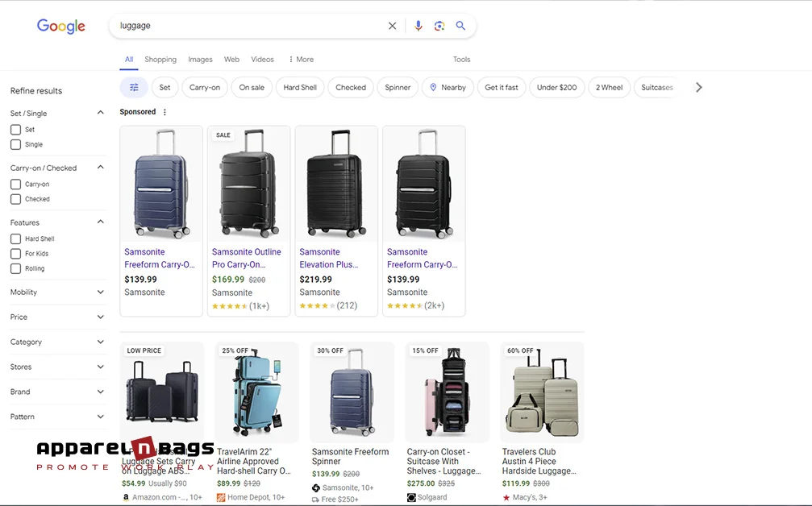Viewport: 812px width, 506px height.
Task: Open Google Lens camera search
Action: (439, 25)
